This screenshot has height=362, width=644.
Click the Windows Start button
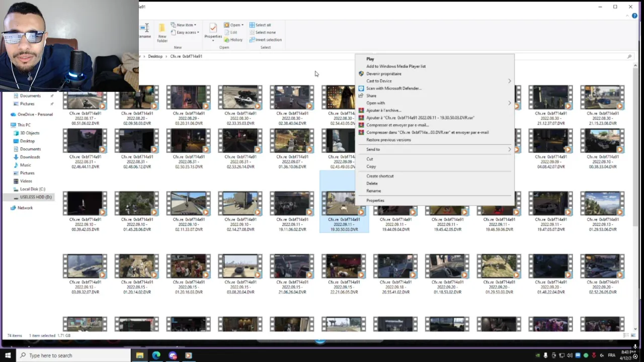8,355
